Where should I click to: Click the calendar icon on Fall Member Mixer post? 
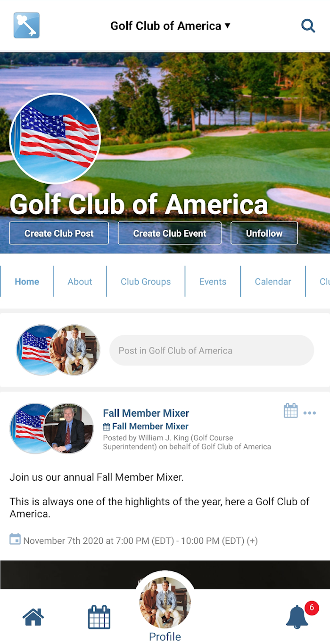291,411
